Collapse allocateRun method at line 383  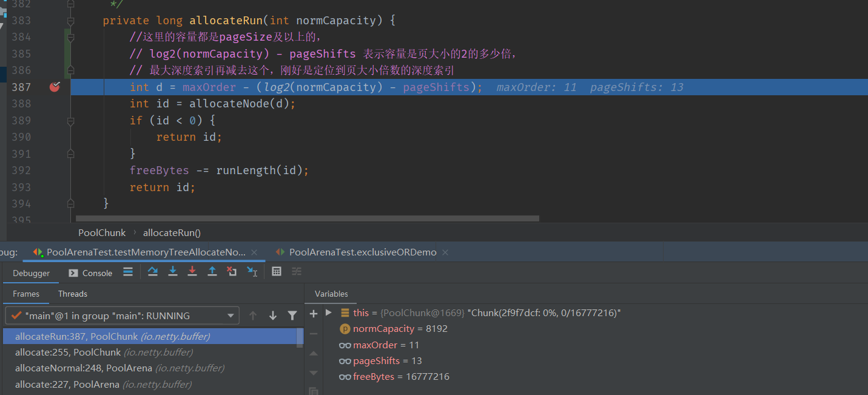tap(71, 21)
